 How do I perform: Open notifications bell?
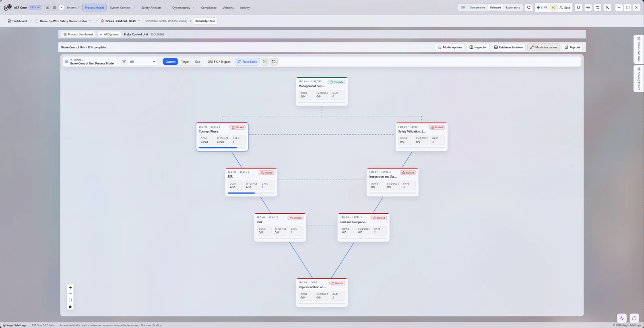578,8
